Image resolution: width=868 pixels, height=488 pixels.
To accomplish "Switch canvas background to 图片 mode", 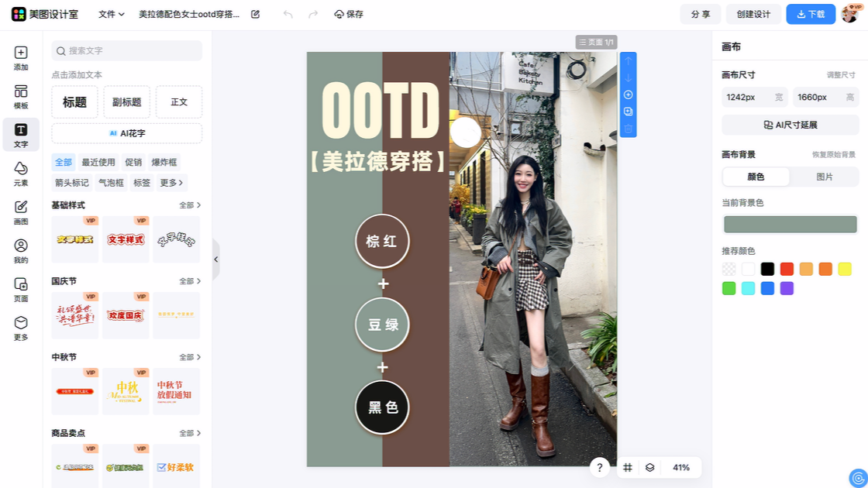I will tap(825, 177).
